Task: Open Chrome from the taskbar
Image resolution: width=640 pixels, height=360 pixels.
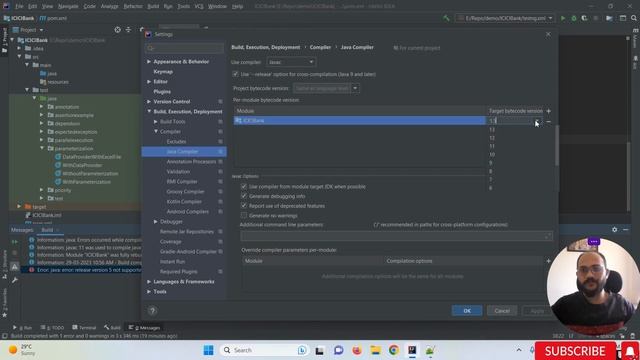Action: point(393,350)
